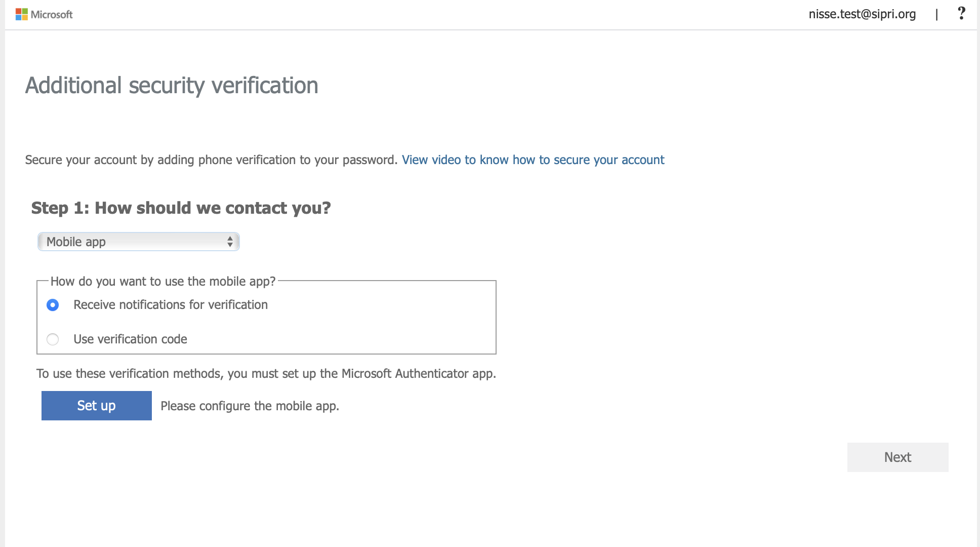The width and height of the screenshot is (980, 547).
Task: Click the up-down arrows on the contact dropdown
Action: click(230, 242)
